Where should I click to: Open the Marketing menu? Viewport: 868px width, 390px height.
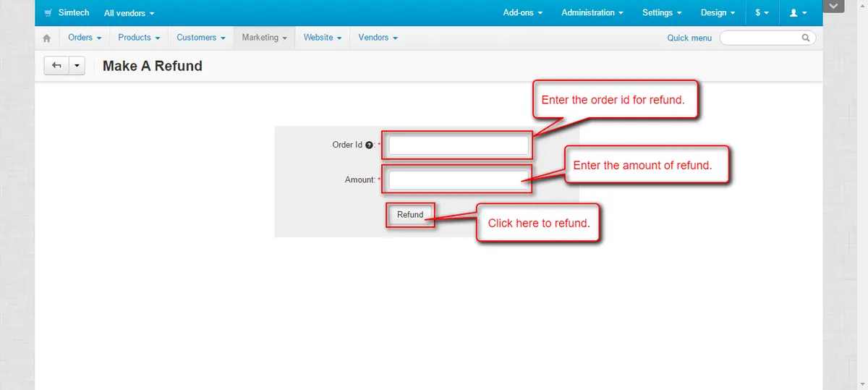pyautogui.click(x=264, y=38)
